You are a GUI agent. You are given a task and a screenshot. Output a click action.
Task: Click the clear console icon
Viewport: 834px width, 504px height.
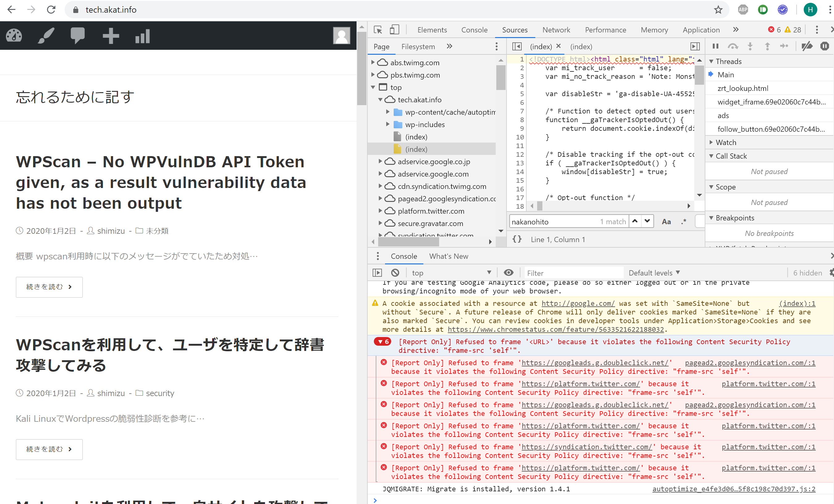click(x=395, y=273)
